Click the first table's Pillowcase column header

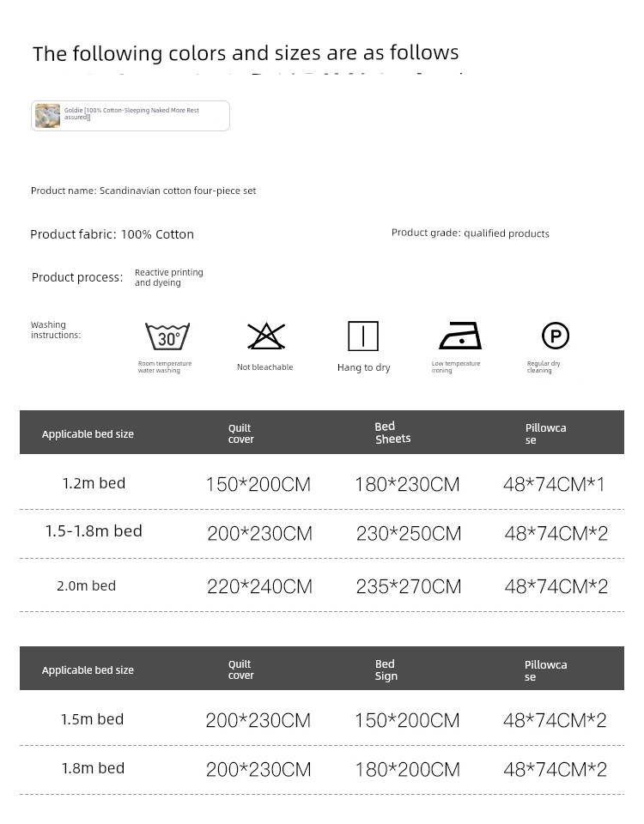pyautogui.click(x=545, y=433)
